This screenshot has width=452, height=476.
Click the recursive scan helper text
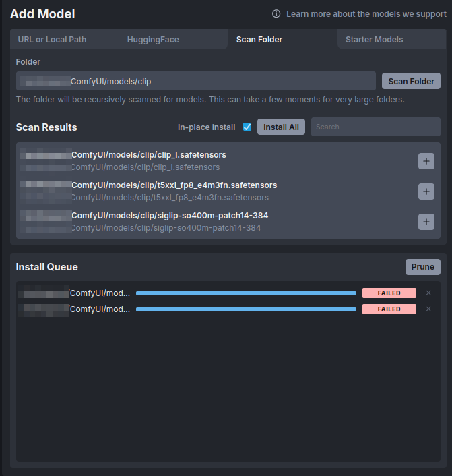(210, 100)
